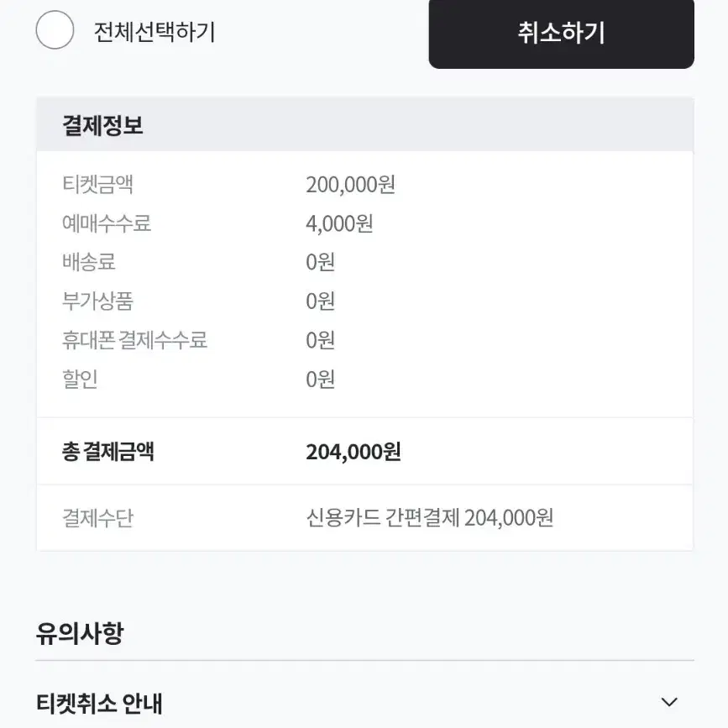Select the 4,000원 booking fee amount
This screenshot has width=728, height=728.
pos(339,224)
